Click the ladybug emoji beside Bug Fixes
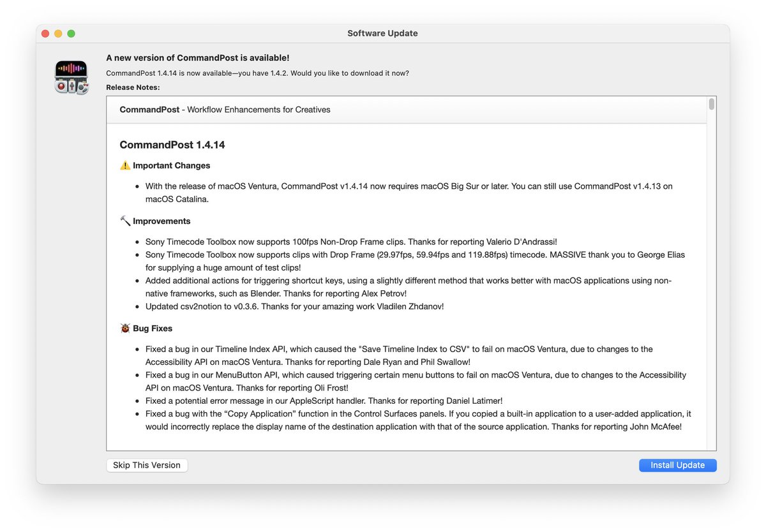The image size is (766, 532). click(x=125, y=328)
